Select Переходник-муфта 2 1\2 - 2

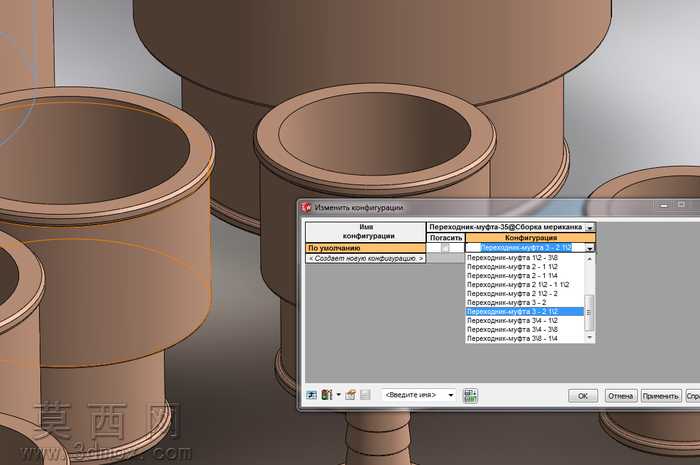pyautogui.click(x=525, y=293)
